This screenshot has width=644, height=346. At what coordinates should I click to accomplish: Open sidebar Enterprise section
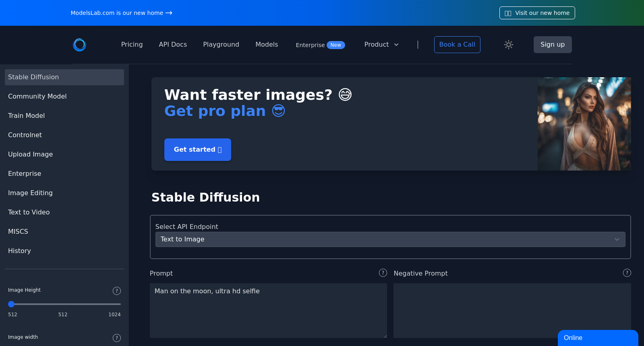pos(64,174)
